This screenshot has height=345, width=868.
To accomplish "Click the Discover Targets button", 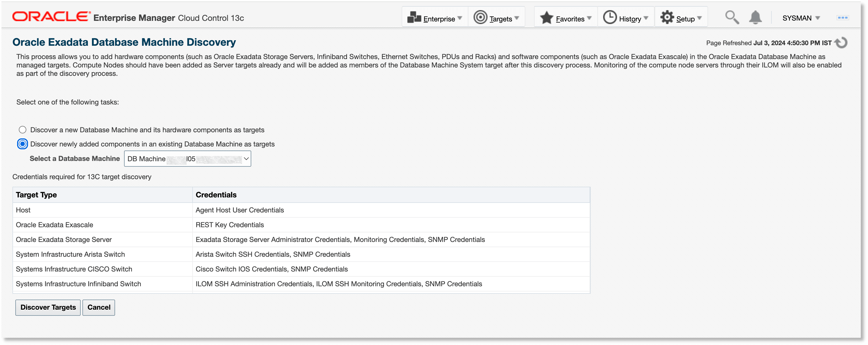I will coord(48,307).
